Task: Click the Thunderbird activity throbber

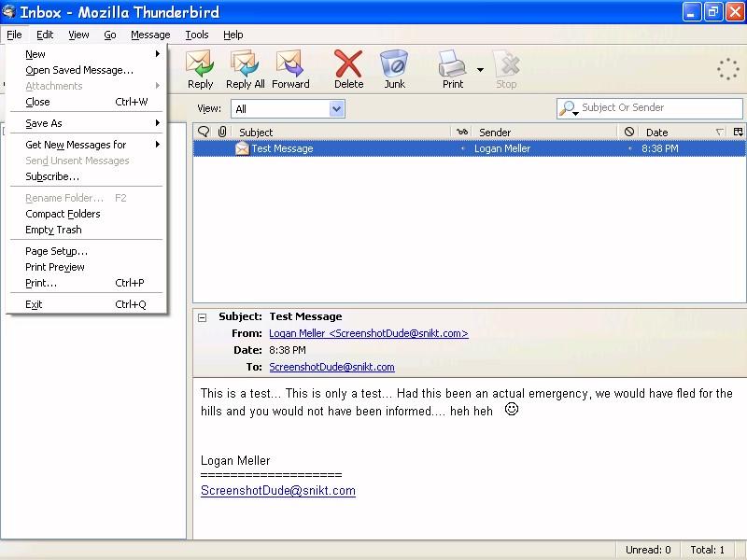Action: point(728,69)
